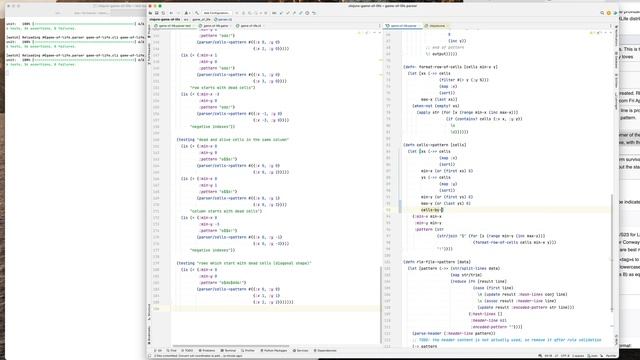Screen dimensions: 640x360
Task: Toggle the Pull Requests side panel
Action: tap(149, 54)
